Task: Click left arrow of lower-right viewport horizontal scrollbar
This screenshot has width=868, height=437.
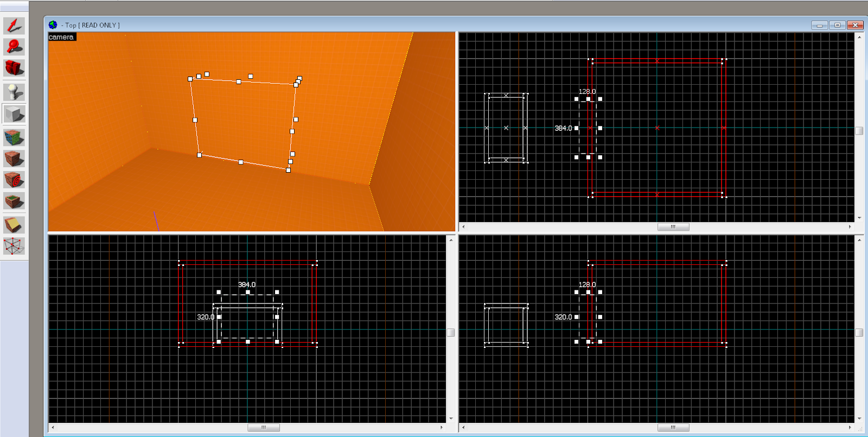Action: 463,427
